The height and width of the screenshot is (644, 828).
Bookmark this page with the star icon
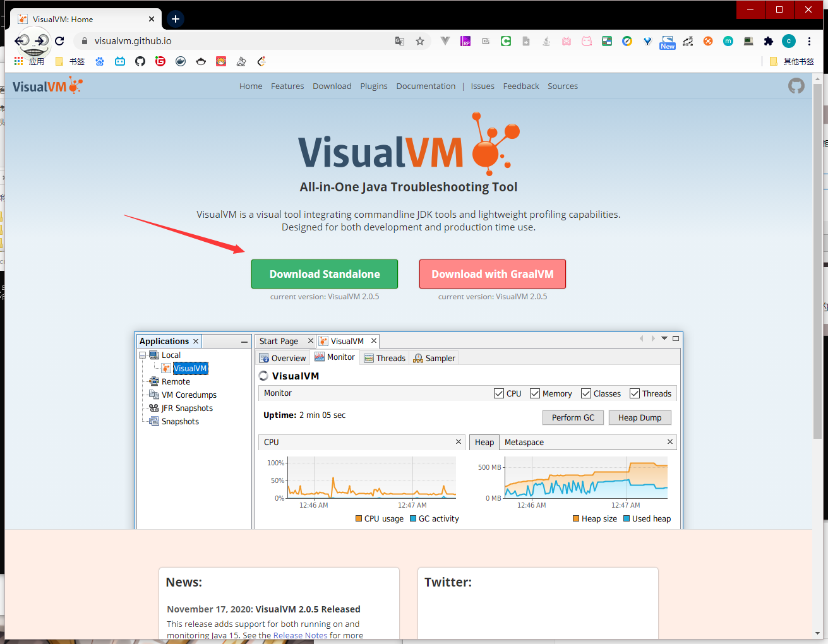point(420,41)
